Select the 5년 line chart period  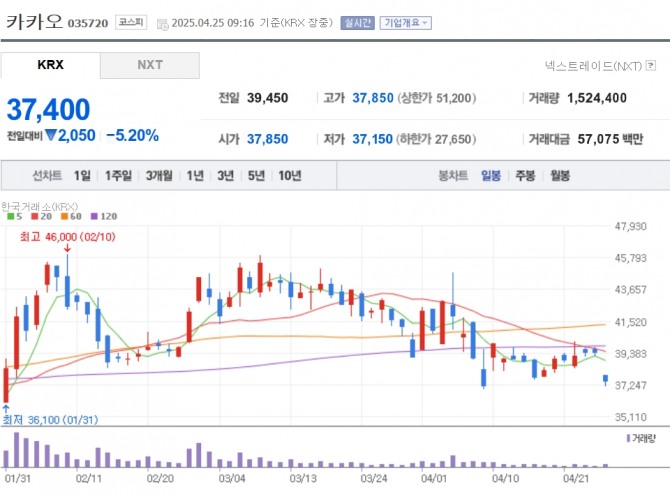tap(256, 175)
